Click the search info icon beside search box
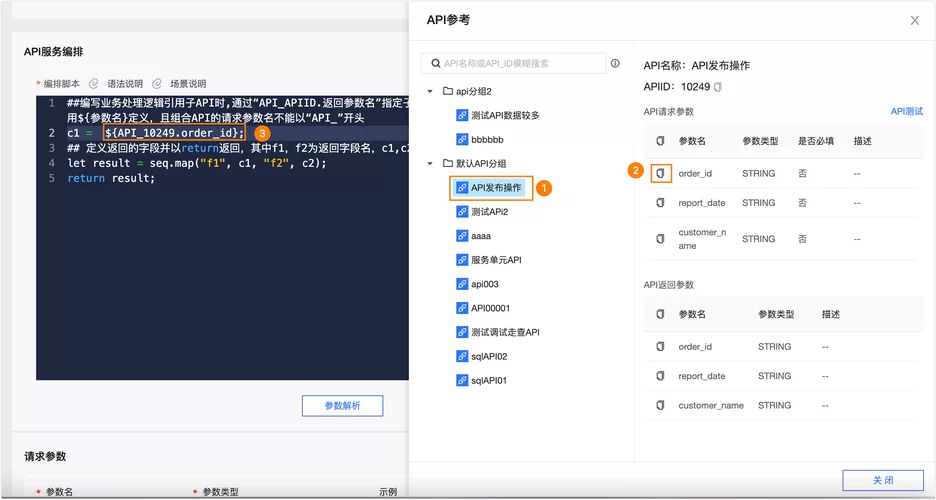The height and width of the screenshot is (500, 936). click(615, 63)
